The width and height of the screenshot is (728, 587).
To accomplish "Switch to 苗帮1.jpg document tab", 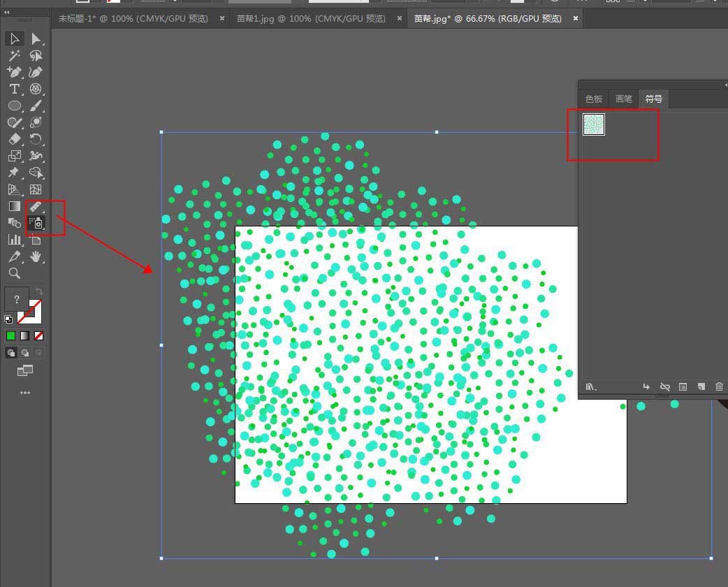I will pos(311,19).
